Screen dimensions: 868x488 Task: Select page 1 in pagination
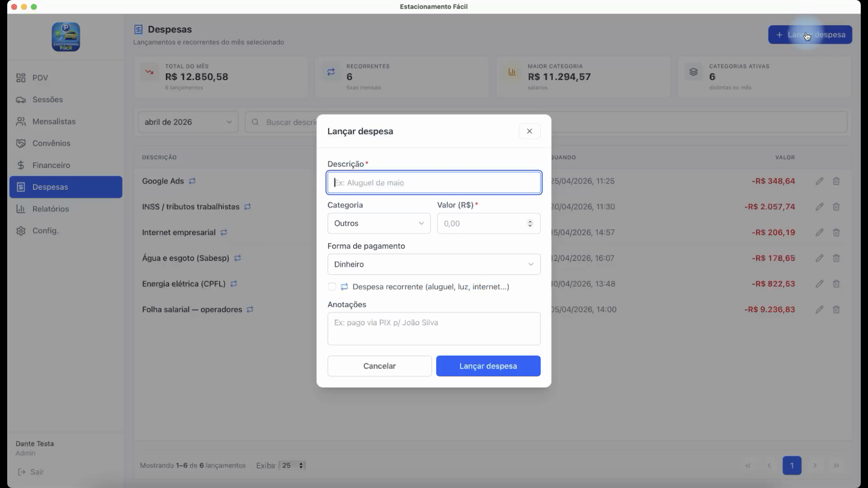792,465
